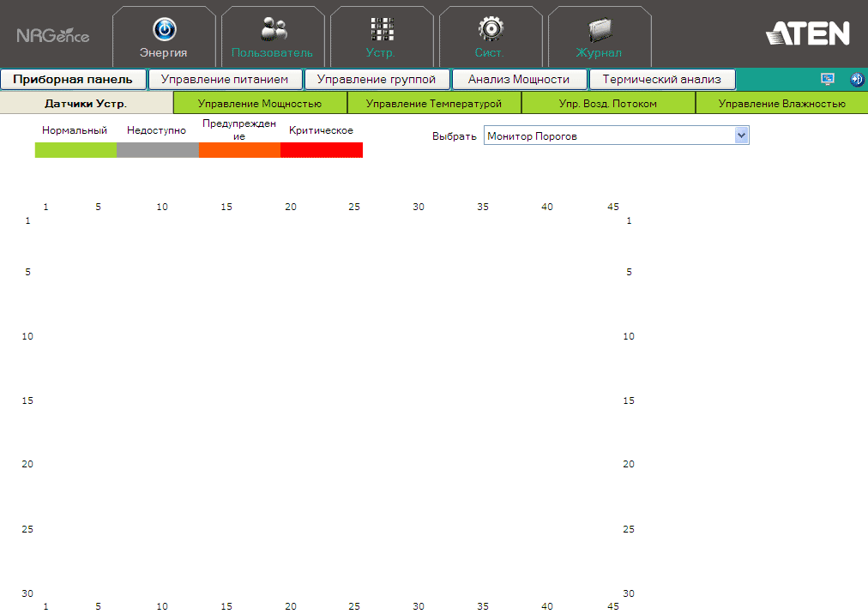Open the Термический анализ tab
The width and height of the screenshot is (868, 614).
[x=662, y=79]
